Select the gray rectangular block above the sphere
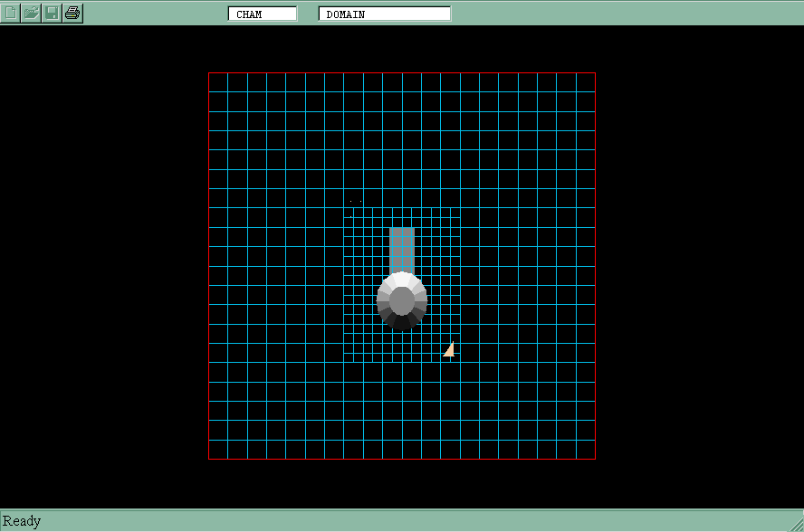804x532 pixels. click(401, 249)
